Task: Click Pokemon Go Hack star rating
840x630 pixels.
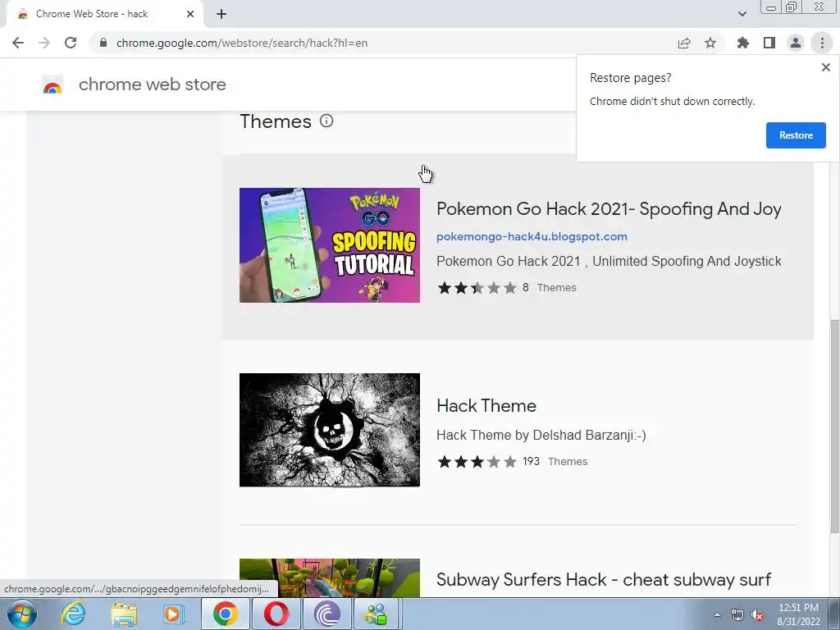Action: (477, 288)
